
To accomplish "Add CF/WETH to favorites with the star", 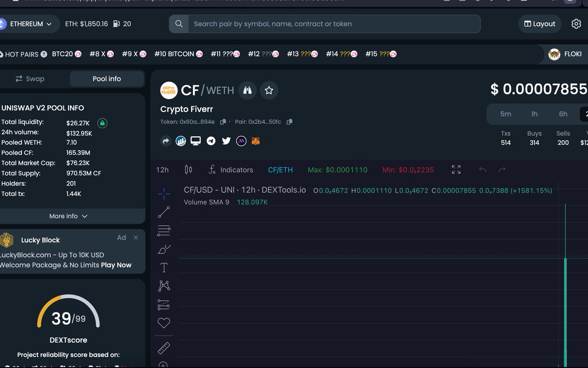I will 269,90.
